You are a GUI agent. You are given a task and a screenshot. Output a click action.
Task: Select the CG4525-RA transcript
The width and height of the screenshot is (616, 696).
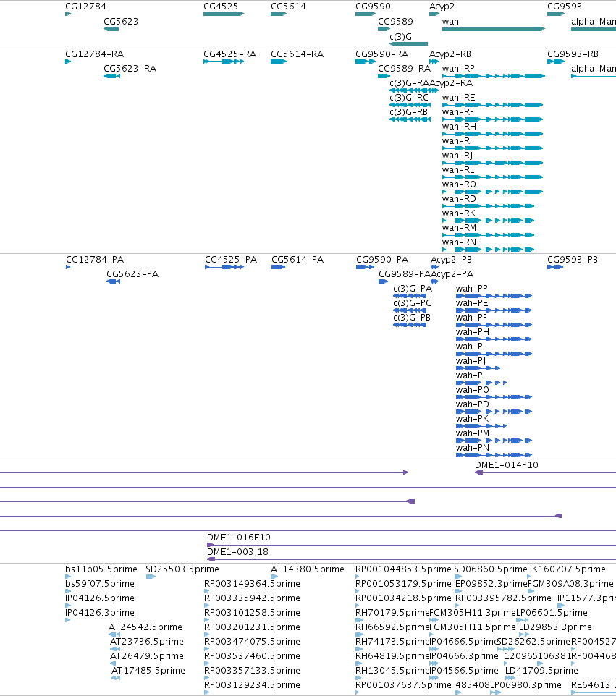pyautogui.click(x=224, y=61)
